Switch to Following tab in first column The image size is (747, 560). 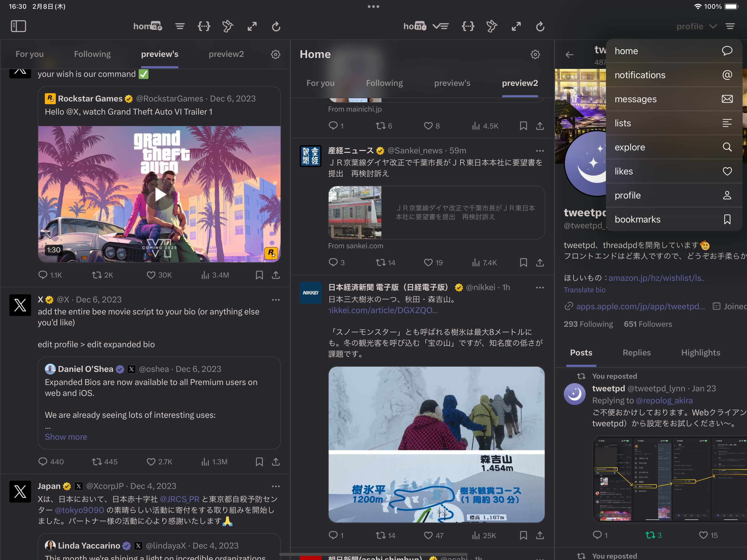pos(92,54)
